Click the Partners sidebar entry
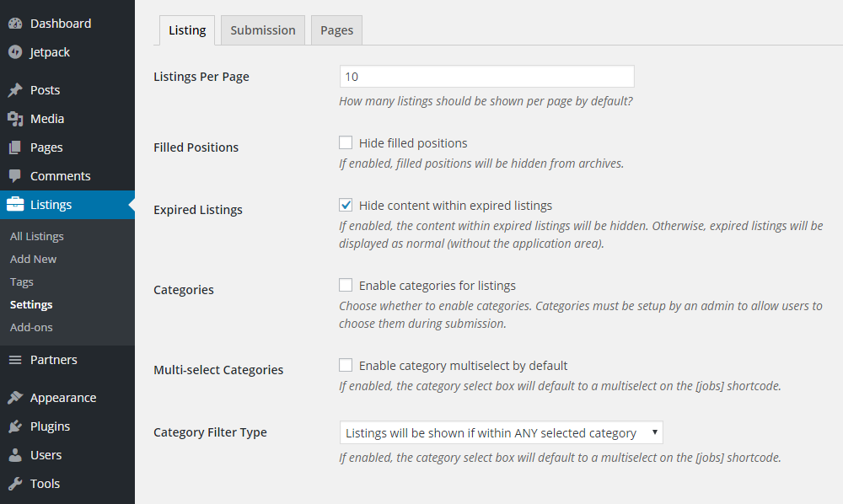The image size is (843, 504). pos(54,359)
